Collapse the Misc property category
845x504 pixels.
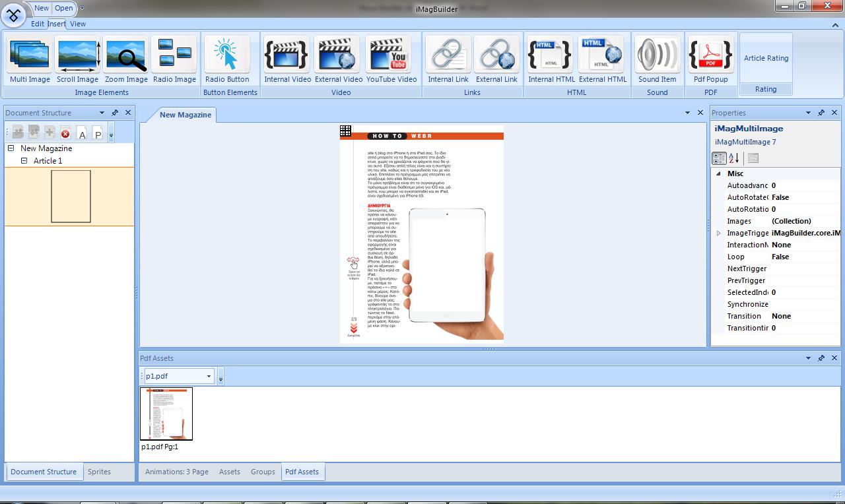(x=719, y=173)
